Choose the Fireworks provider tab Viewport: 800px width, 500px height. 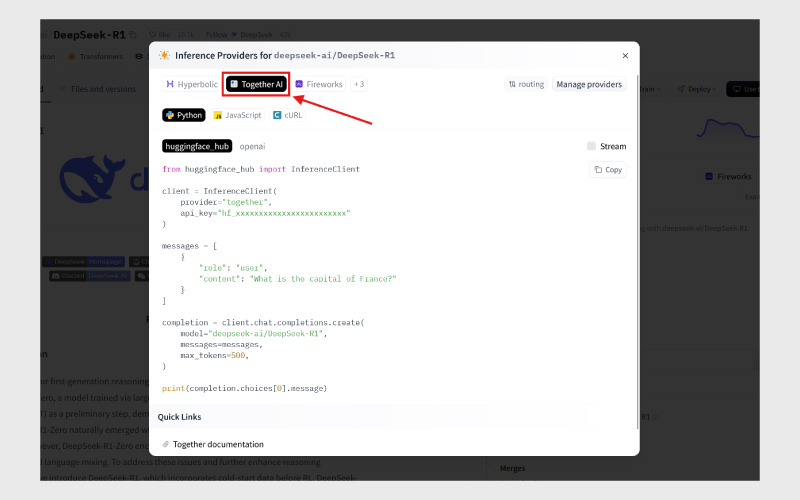(x=318, y=85)
